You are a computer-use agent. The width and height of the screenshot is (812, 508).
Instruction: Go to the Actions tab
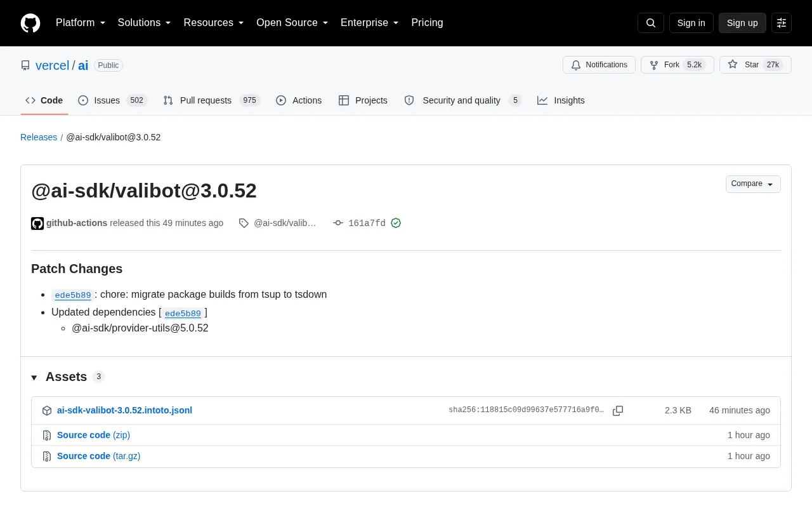[x=299, y=100]
